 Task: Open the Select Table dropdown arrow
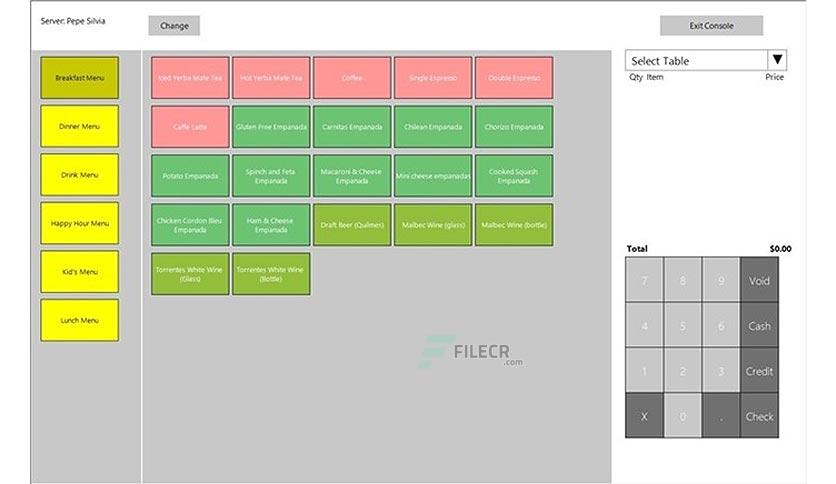(x=777, y=60)
